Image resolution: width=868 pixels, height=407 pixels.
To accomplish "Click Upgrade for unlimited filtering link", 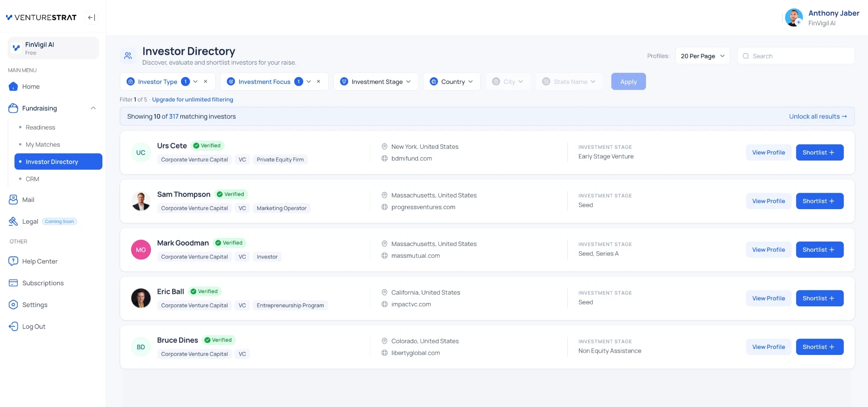I will (193, 99).
